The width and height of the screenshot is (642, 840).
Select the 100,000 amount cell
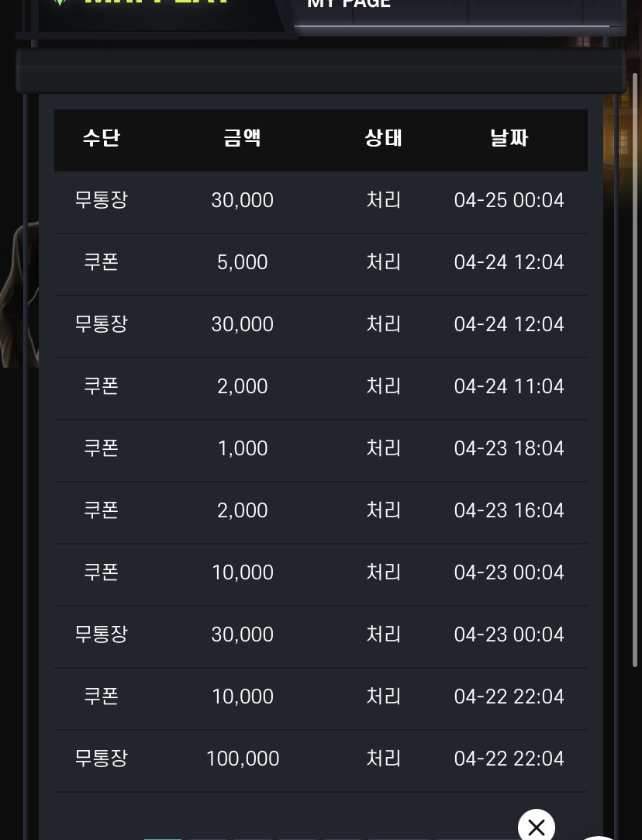pyautogui.click(x=242, y=759)
